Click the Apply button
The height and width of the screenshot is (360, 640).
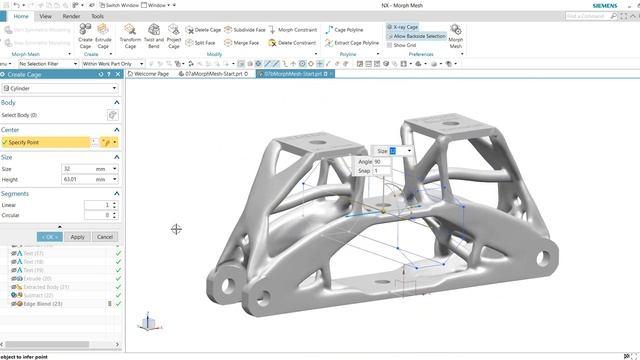[x=78, y=237]
